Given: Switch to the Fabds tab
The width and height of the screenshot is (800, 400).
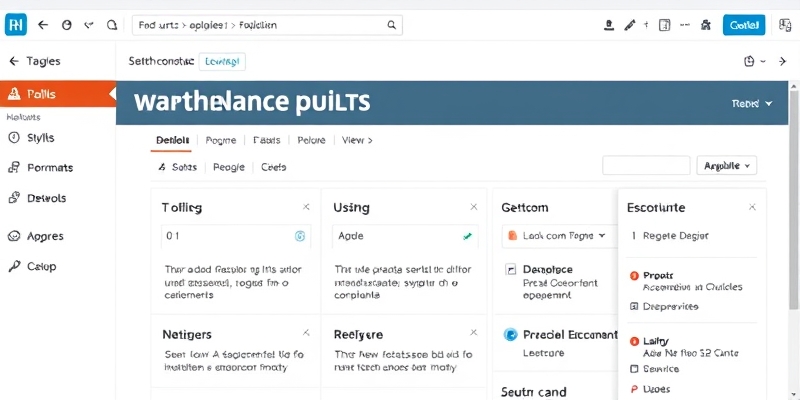Looking at the screenshot, I should 267,140.
